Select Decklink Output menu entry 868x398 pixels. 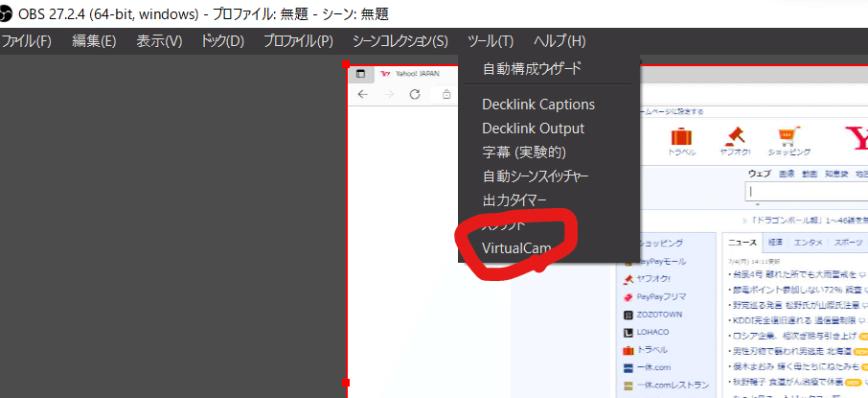point(533,129)
